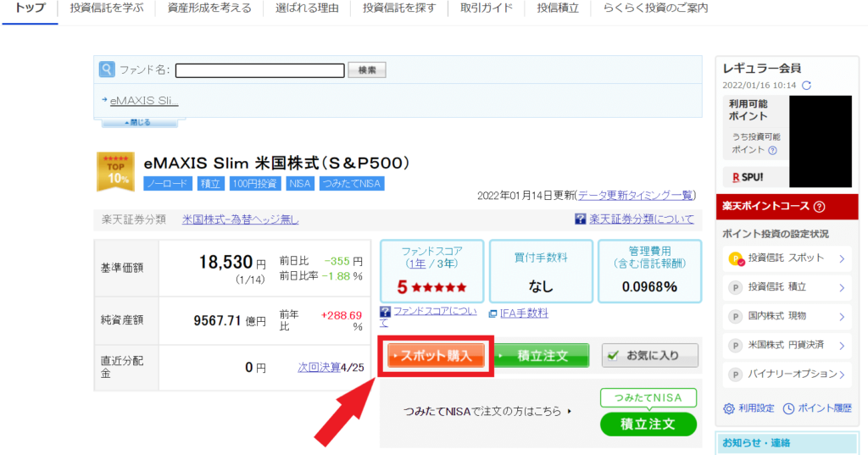The width and height of the screenshot is (868, 455).
Task: Open the eMAXIS Sli... history link
Action: pos(144,101)
